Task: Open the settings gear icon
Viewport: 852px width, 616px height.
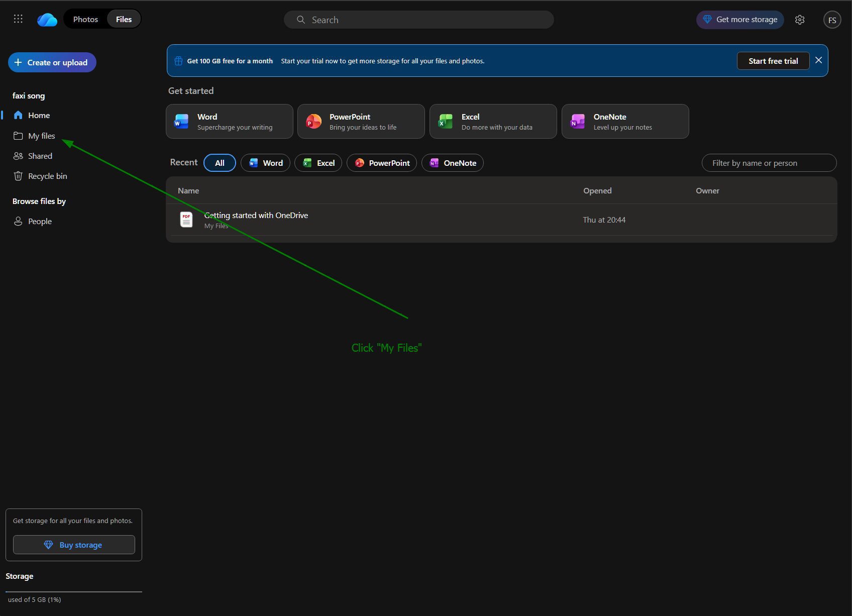Action: point(800,20)
